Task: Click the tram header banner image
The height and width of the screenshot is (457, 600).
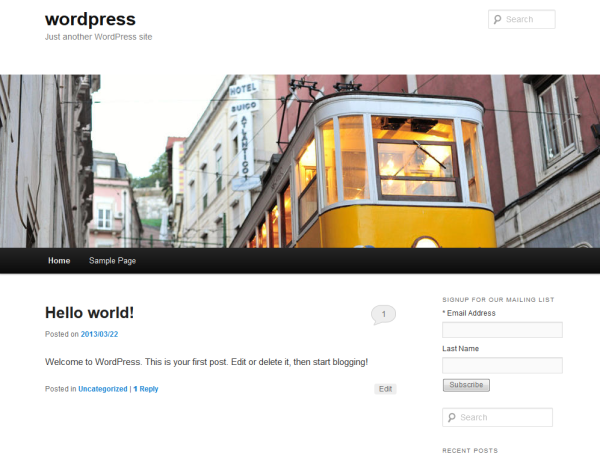Action: tap(300, 161)
